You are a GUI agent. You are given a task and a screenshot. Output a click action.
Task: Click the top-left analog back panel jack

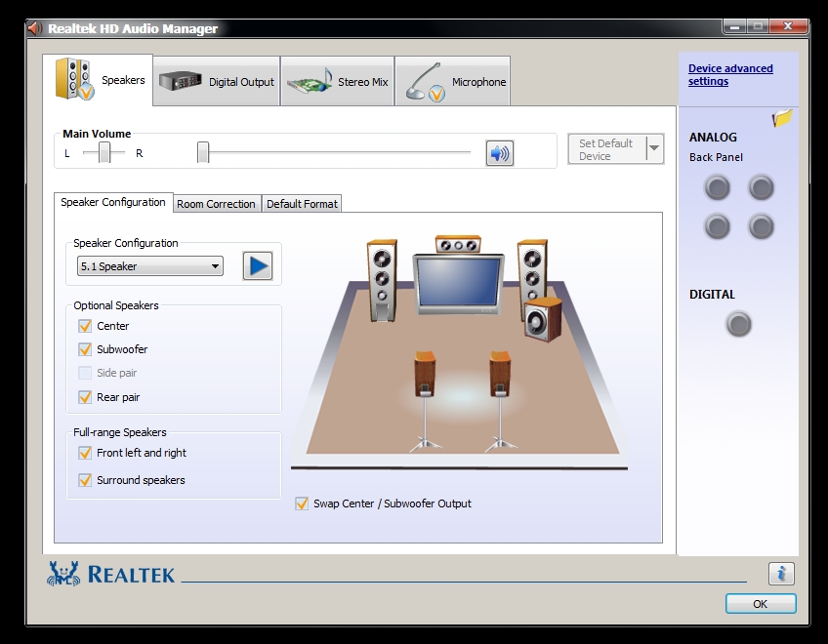pos(717,187)
